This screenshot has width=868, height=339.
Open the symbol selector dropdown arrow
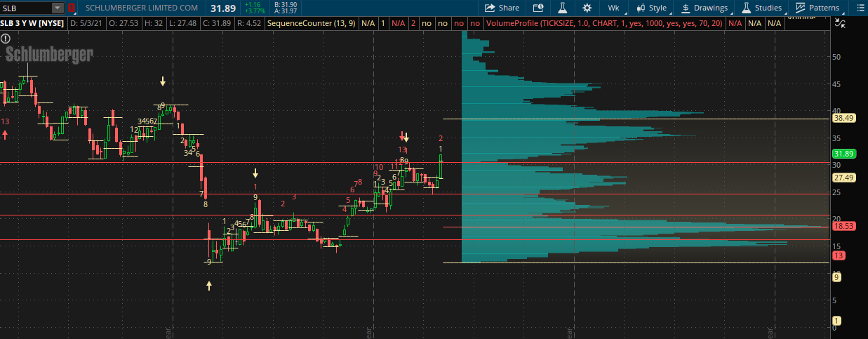(x=57, y=8)
